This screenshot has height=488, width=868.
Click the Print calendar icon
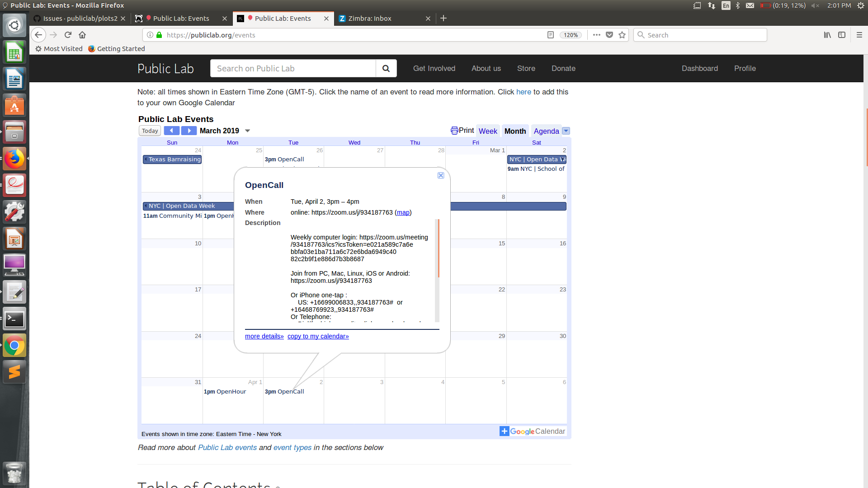[454, 131]
